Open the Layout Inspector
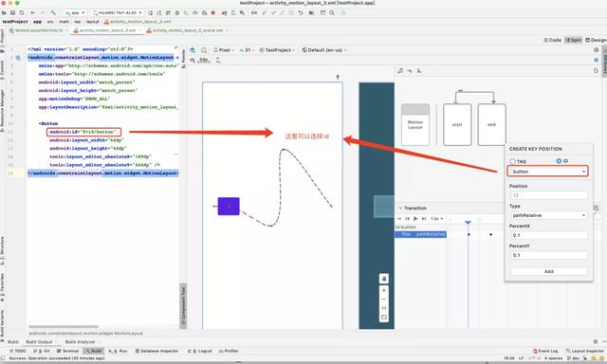Viewport: 607px width, 364px height. pyautogui.click(x=585, y=351)
